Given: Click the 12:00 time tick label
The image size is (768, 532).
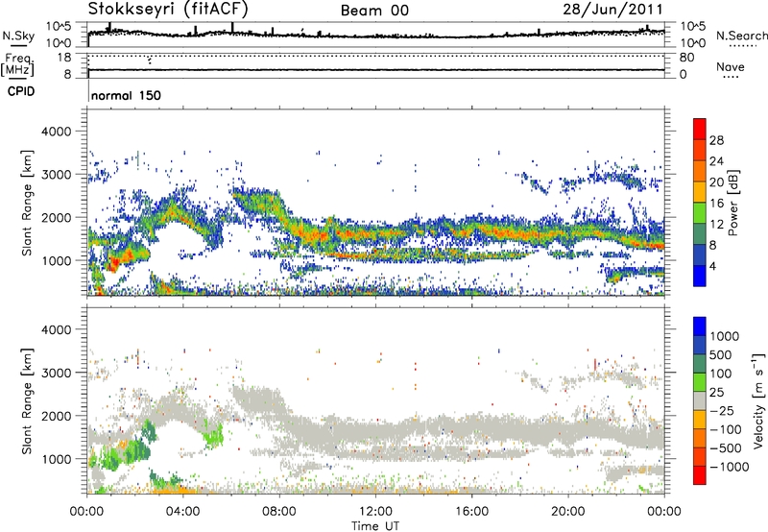Looking at the screenshot, I should (375, 512).
